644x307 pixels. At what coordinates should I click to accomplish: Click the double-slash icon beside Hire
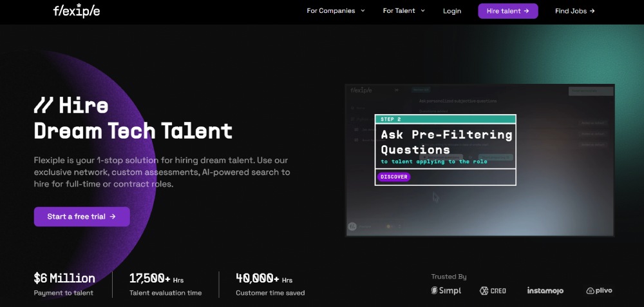pos(44,106)
